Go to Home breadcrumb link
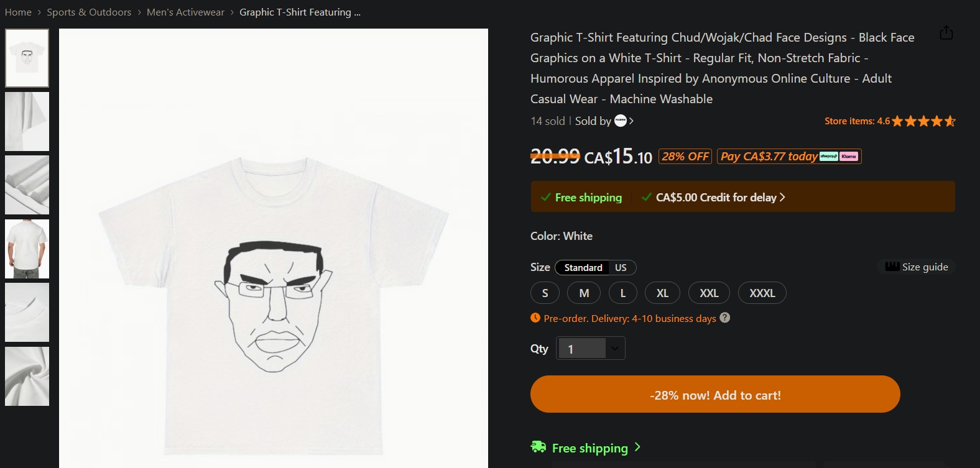980x468 pixels. pos(18,12)
